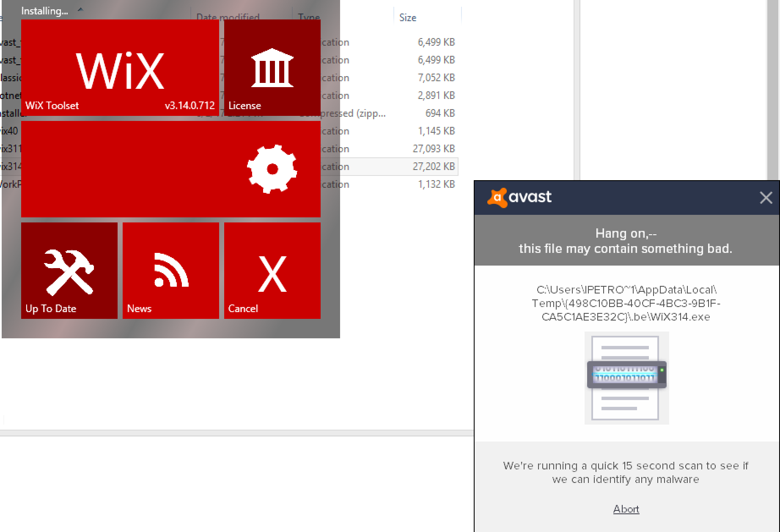Abort the Avast 15 second scan
The image size is (780, 532).
point(626,509)
